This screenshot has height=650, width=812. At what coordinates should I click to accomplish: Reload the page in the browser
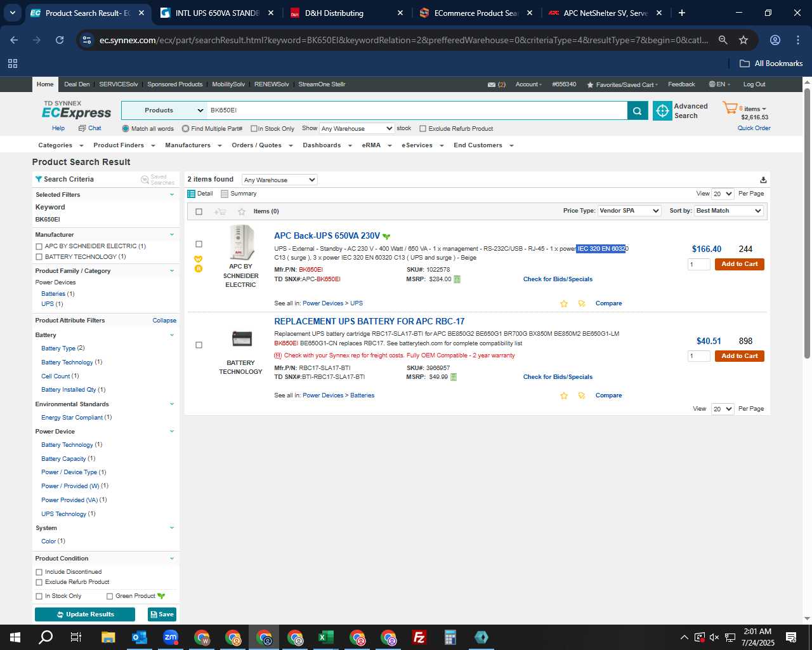coord(60,40)
